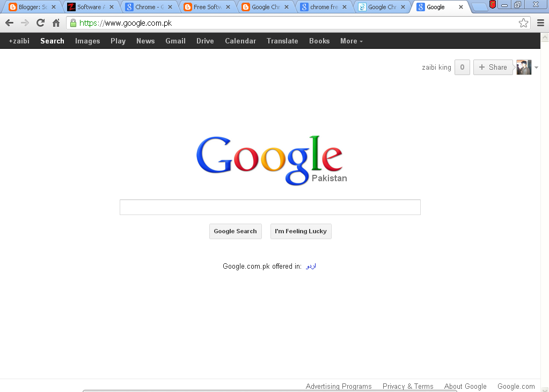The image size is (549, 392).
Task: Open Calendar in Google bar
Action: point(240,41)
